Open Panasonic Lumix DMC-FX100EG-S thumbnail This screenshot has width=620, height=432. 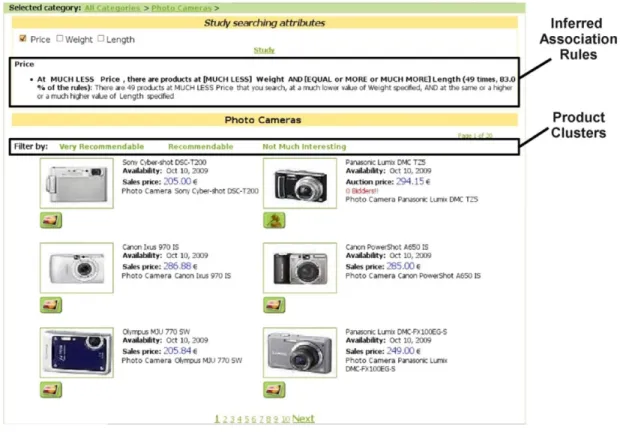coord(300,353)
